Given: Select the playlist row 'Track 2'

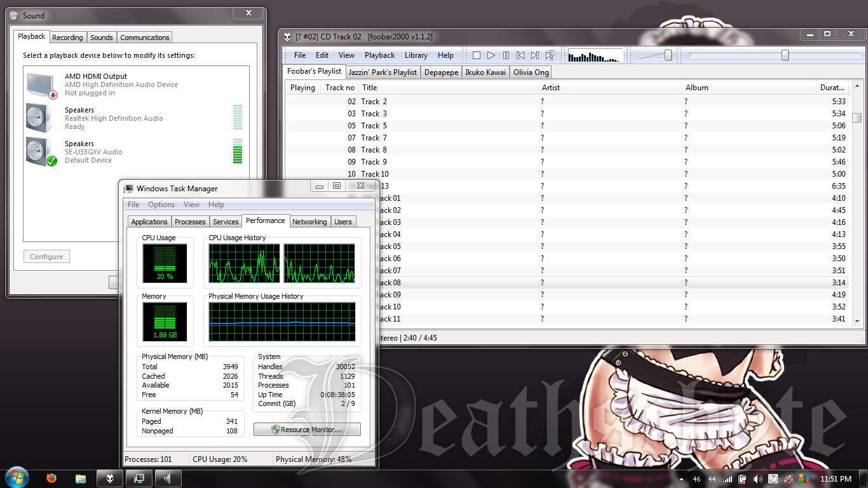Looking at the screenshot, I should click(566, 102).
